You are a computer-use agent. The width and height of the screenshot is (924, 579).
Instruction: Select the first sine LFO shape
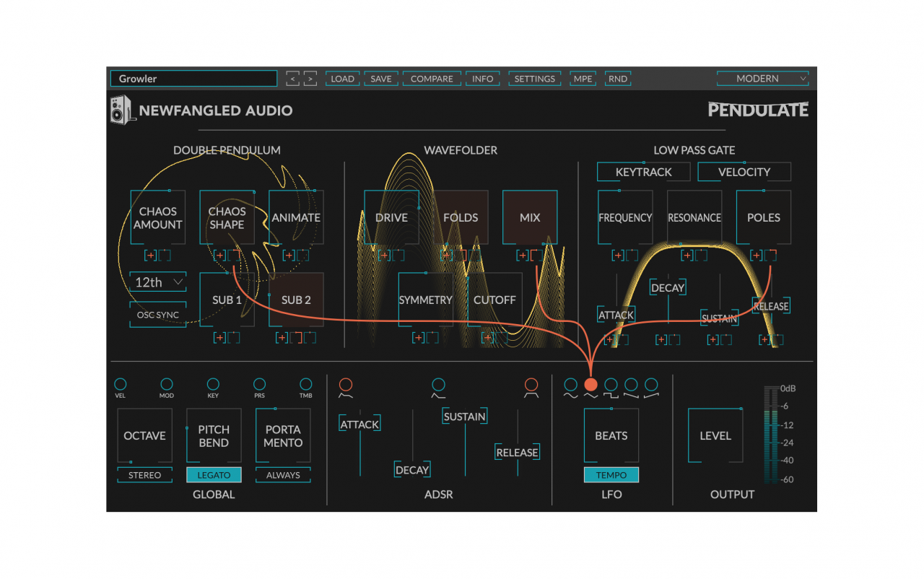pyautogui.click(x=570, y=385)
